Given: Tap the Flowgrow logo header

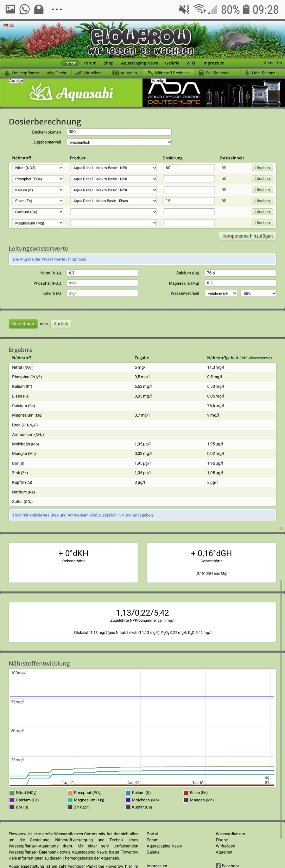Looking at the screenshot, I should tap(141, 42).
